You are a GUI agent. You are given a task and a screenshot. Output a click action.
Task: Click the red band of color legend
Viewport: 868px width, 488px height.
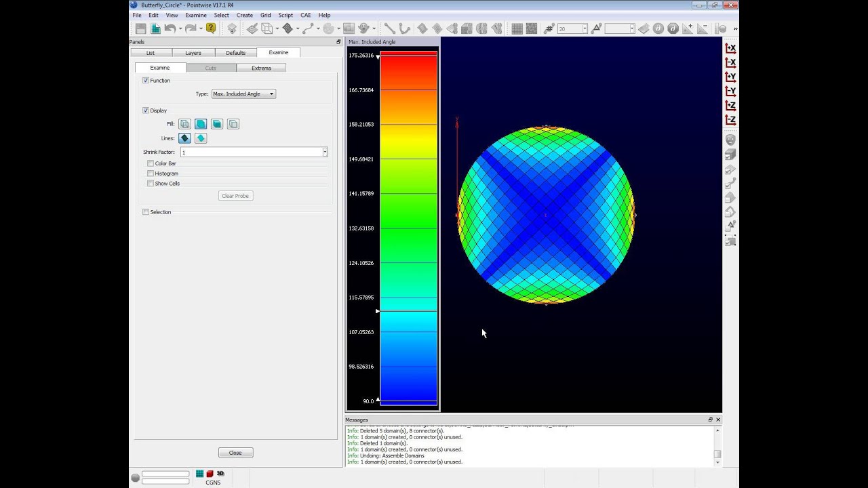coord(408,71)
